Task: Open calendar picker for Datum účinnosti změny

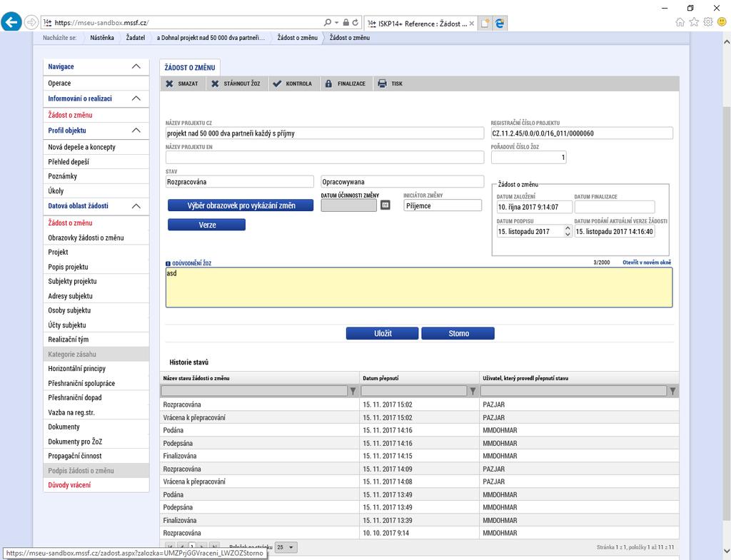Action: (x=385, y=205)
